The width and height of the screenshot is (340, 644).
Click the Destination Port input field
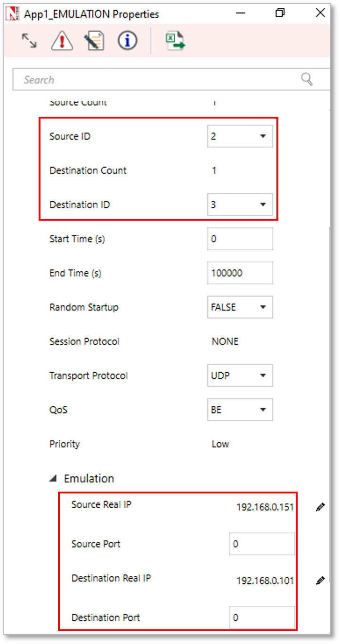[262, 618]
